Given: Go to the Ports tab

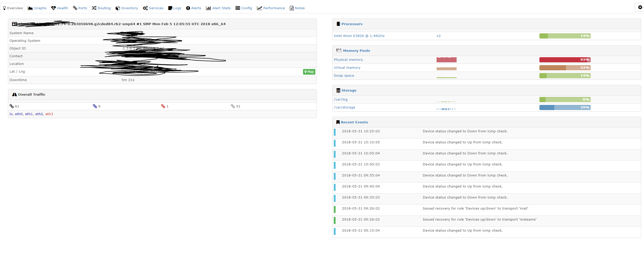Looking at the screenshot, I should (x=80, y=8).
